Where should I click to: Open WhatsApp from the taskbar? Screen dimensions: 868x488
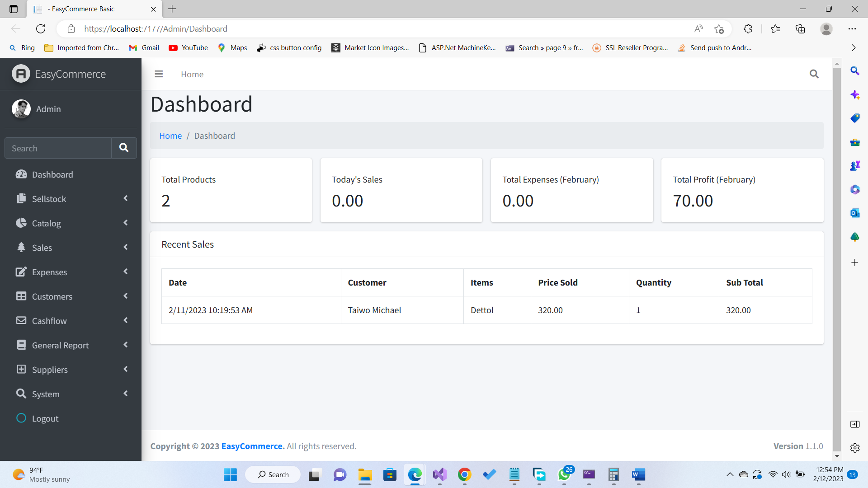point(564,474)
